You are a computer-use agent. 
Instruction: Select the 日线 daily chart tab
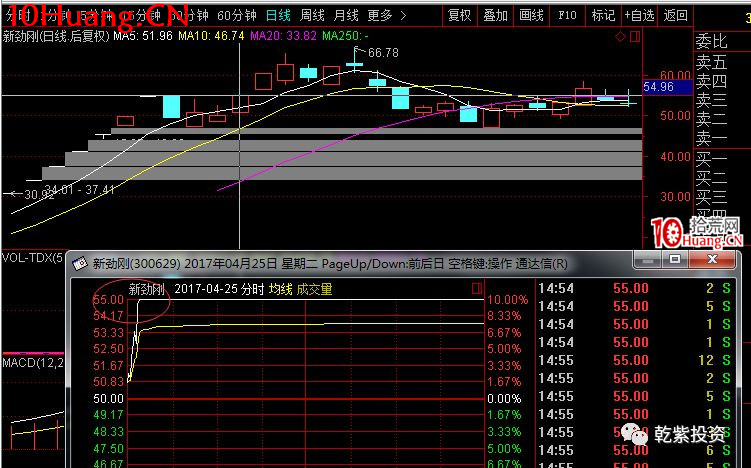click(278, 16)
